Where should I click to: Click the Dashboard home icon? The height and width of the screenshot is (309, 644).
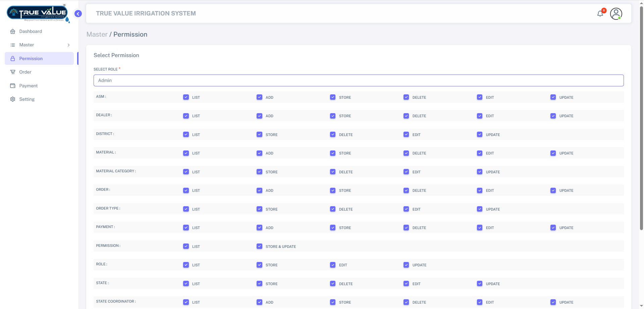(13, 32)
